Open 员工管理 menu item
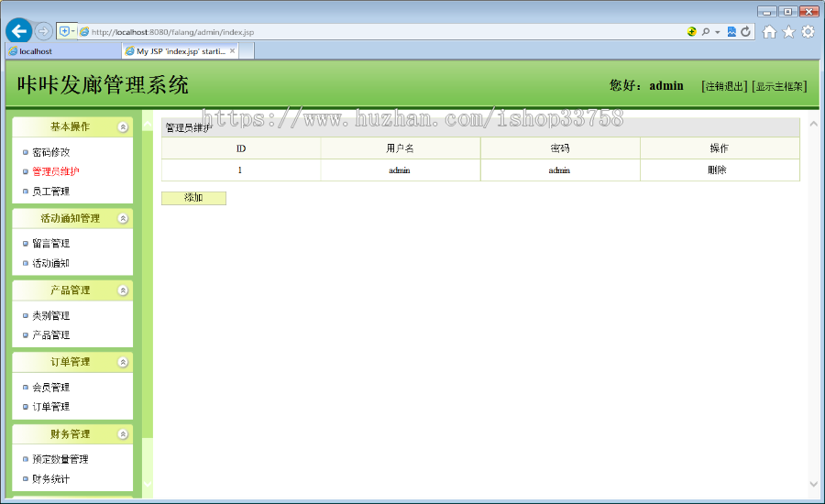 (51, 191)
